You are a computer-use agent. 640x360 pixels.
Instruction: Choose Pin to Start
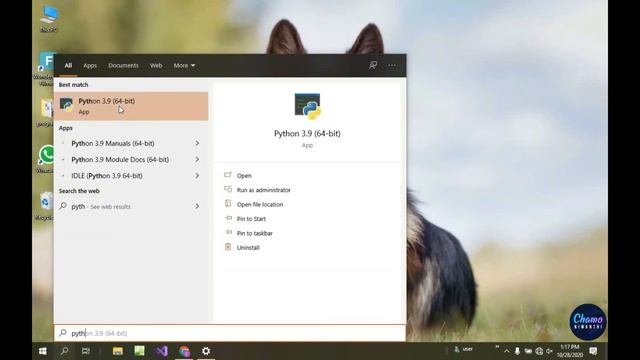coord(251,219)
